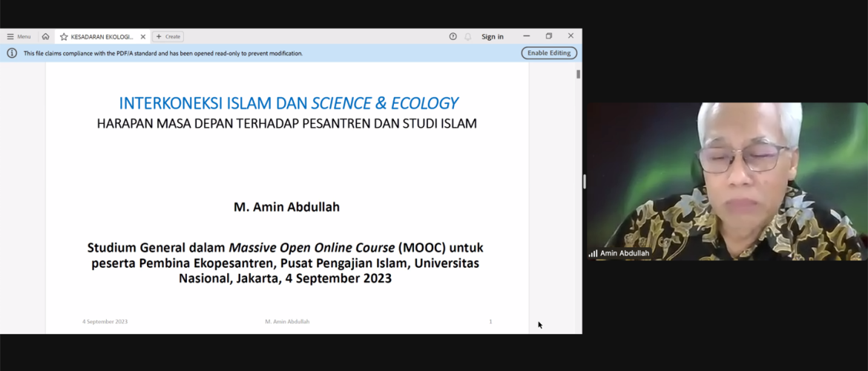This screenshot has height=371, width=868.
Task: Click the info icon in the PDF/A banner
Action: tap(12, 53)
